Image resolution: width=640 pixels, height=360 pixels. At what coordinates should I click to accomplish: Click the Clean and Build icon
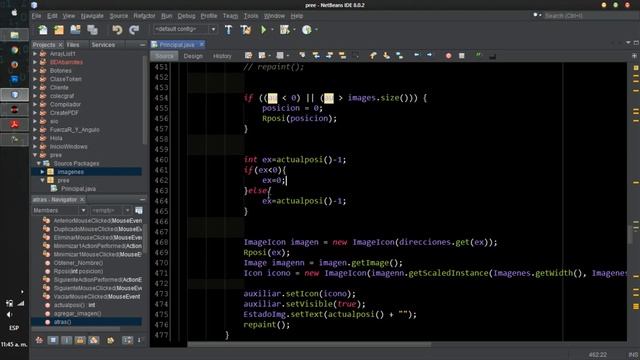pos(246,29)
